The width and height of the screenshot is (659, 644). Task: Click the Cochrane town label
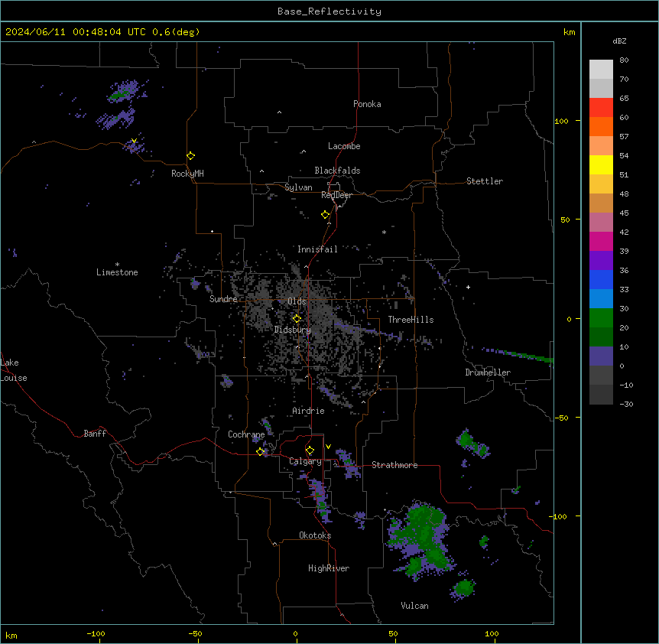pos(246,434)
